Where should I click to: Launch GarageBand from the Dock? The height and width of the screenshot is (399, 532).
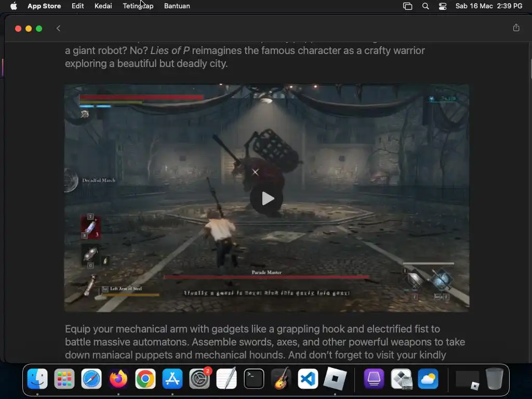click(281, 379)
